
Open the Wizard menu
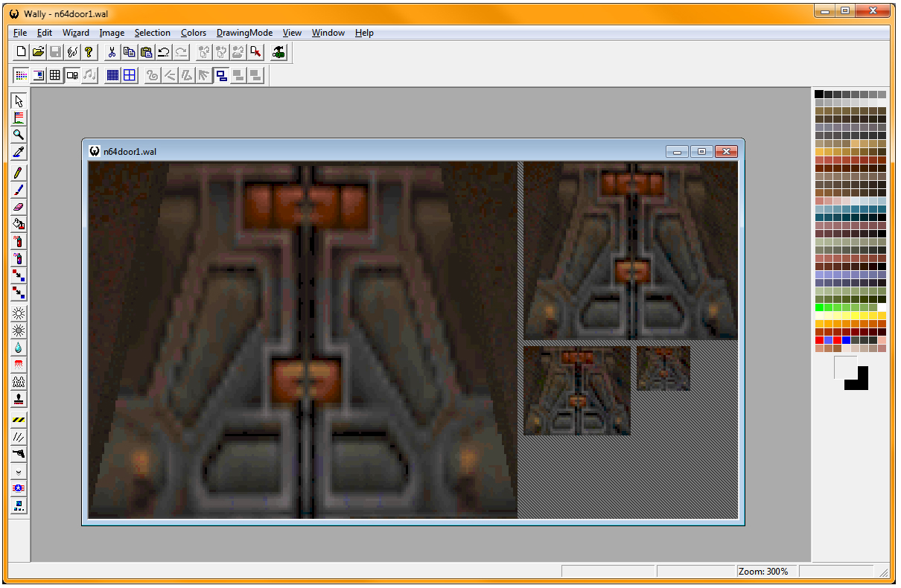pyautogui.click(x=75, y=33)
